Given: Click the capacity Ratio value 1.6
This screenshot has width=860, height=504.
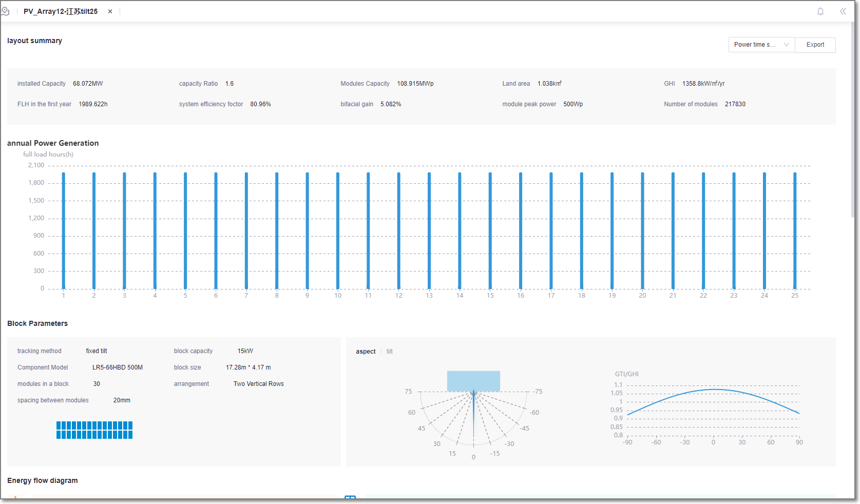Looking at the screenshot, I should (x=230, y=84).
